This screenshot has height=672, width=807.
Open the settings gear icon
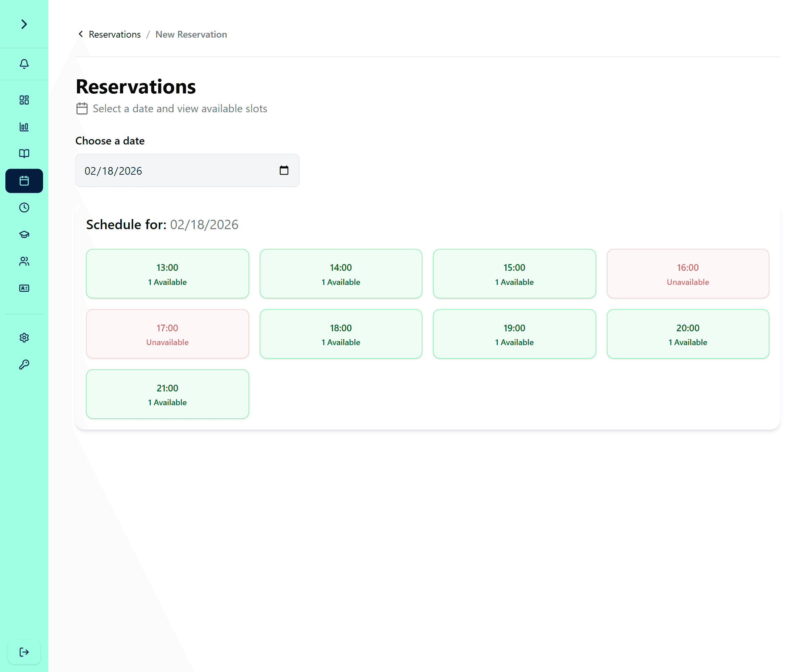24,338
